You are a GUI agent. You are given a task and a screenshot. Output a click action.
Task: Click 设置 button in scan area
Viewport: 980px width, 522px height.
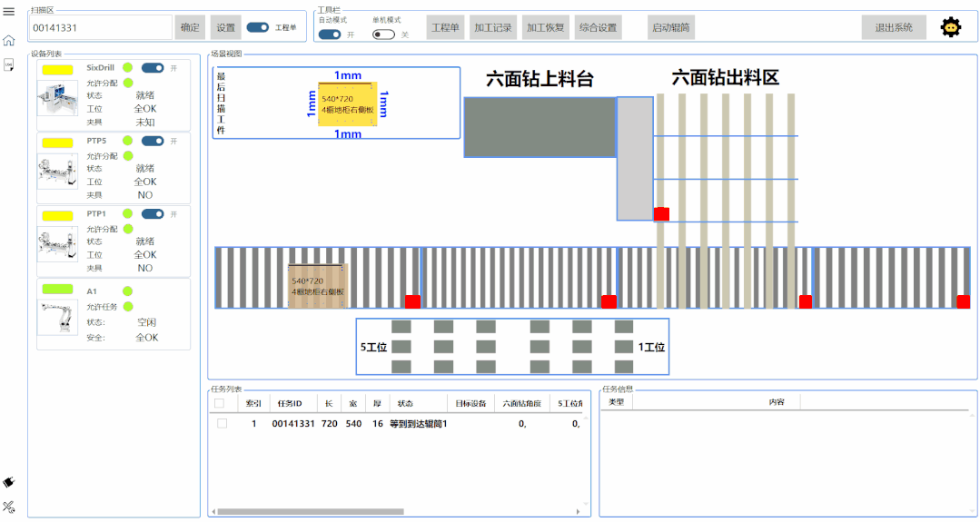pos(225,27)
